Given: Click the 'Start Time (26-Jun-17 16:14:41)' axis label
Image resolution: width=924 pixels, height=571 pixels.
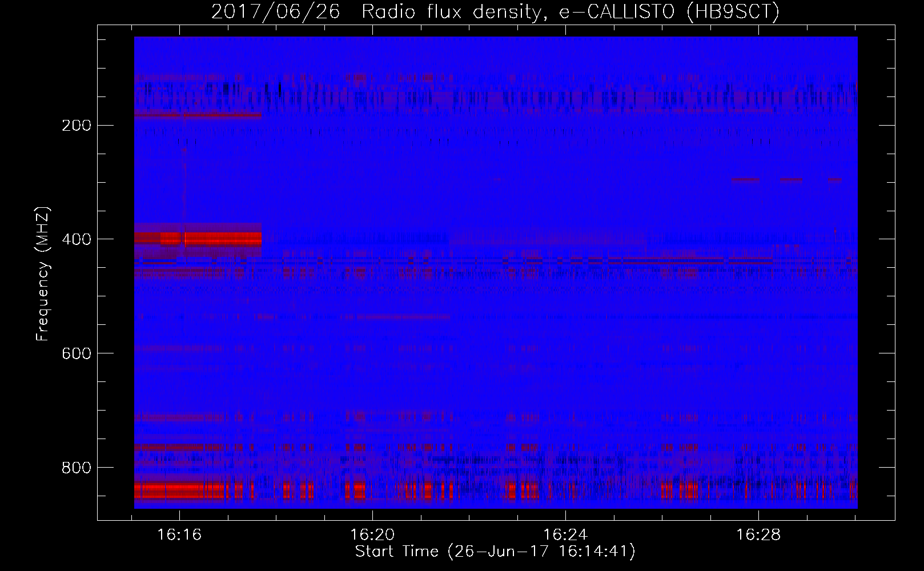Looking at the screenshot, I should click(495, 552).
